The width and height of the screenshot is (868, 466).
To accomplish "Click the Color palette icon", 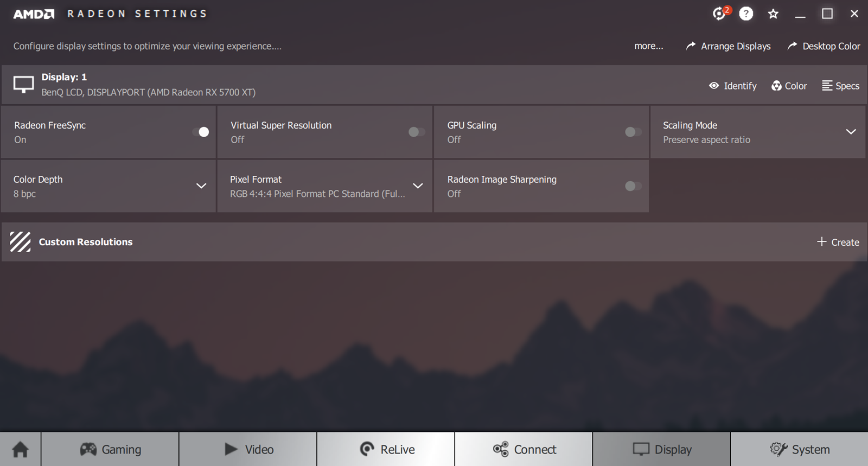I will (776, 86).
